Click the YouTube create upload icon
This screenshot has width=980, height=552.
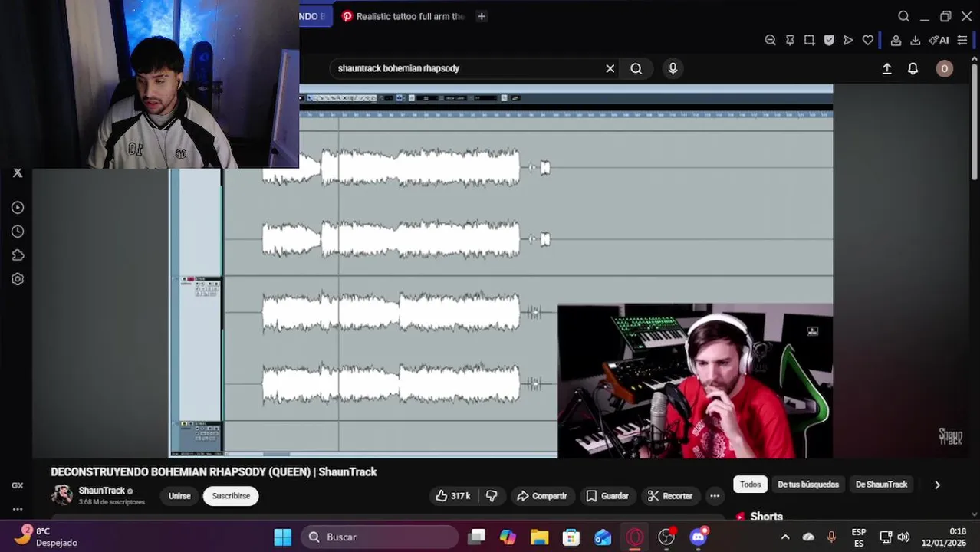point(886,68)
